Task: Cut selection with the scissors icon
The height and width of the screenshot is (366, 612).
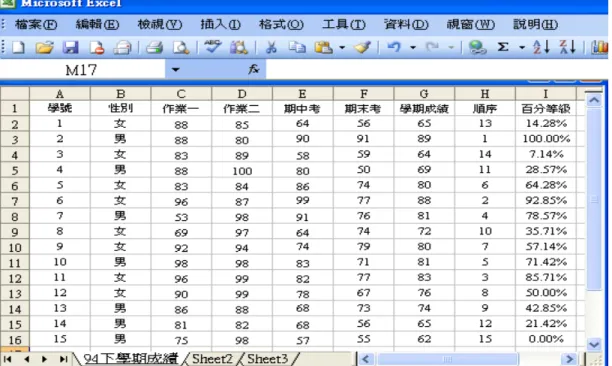Action: 271,47
